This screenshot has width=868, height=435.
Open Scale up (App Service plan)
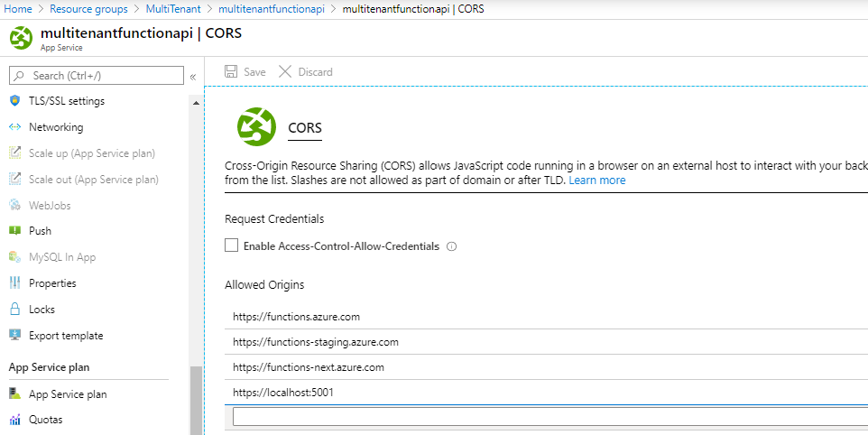[x=92, y=153]
